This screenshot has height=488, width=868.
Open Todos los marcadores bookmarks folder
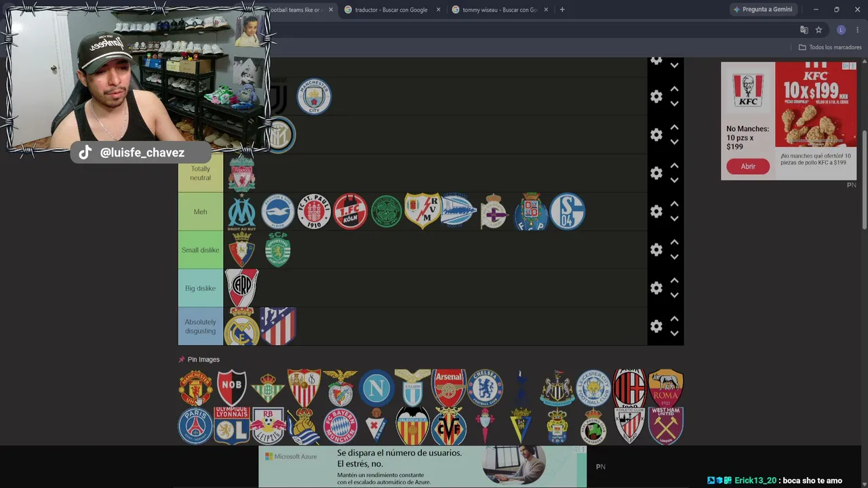[x=830, y=47]
